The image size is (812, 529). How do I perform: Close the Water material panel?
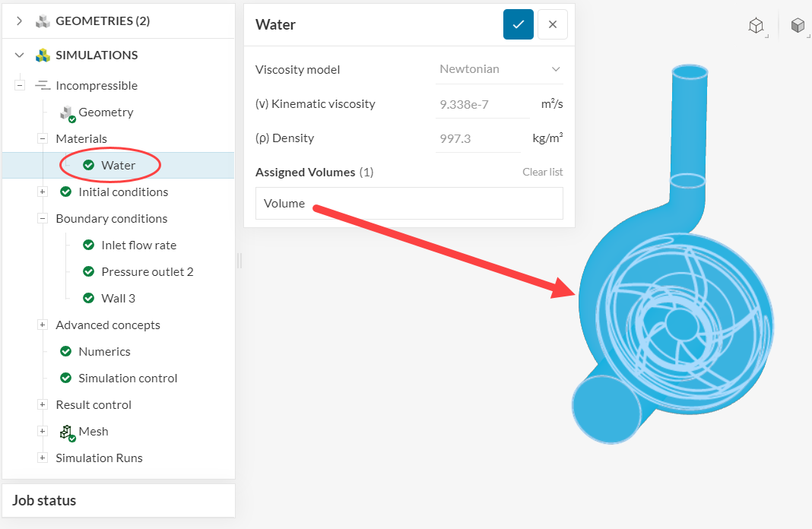pyautogui.click(x=553, y=24)
